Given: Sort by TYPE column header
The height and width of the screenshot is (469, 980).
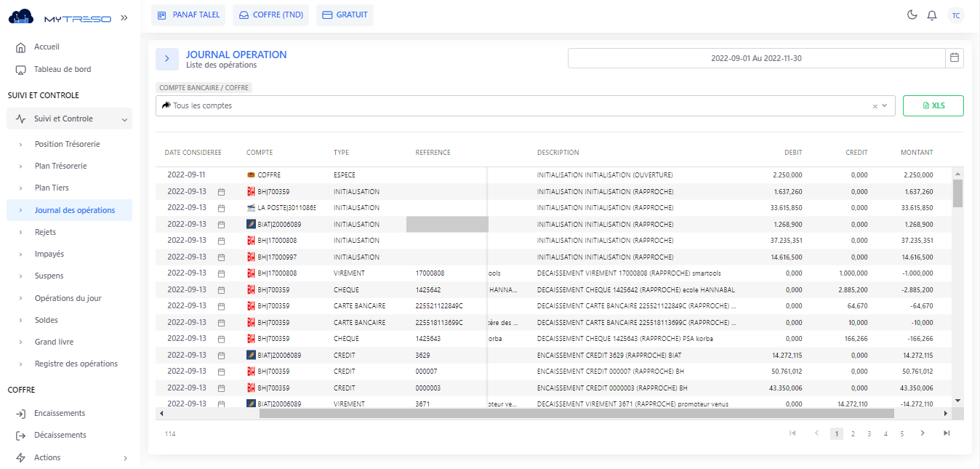Looking at the screenshot, I should click(x=341, y=153).
